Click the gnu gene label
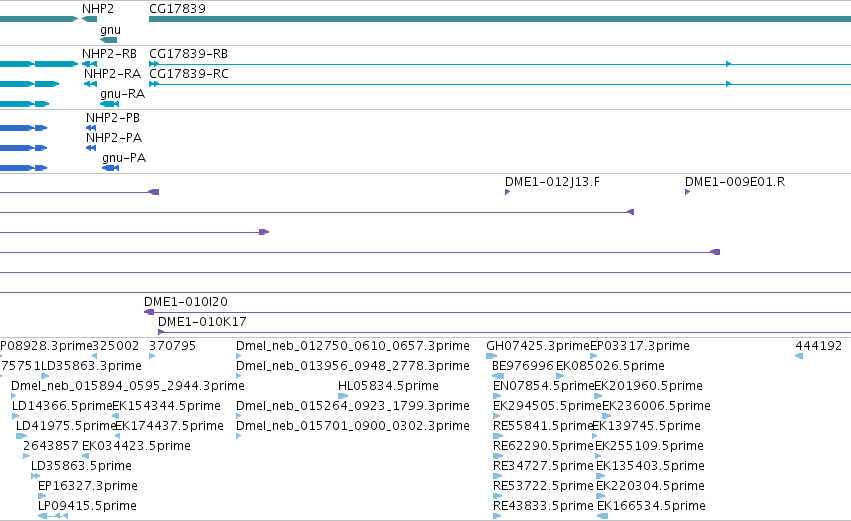851x521 pixels. (110, 30)
